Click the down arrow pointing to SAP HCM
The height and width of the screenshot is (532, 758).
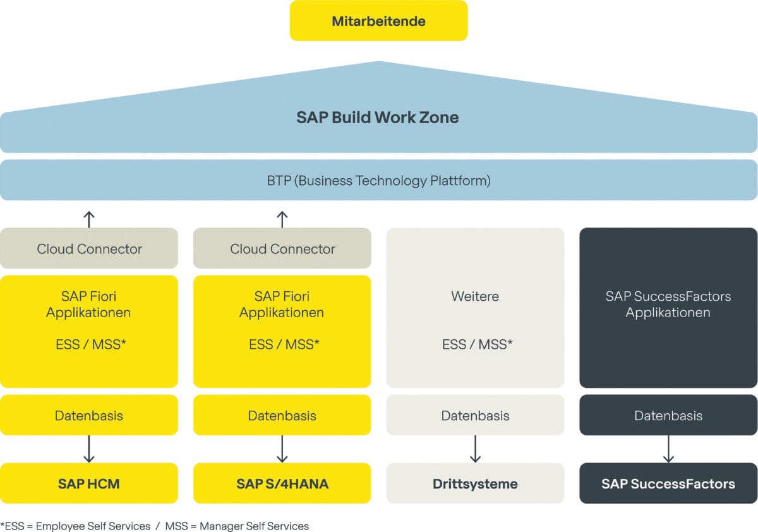[89, 449]
